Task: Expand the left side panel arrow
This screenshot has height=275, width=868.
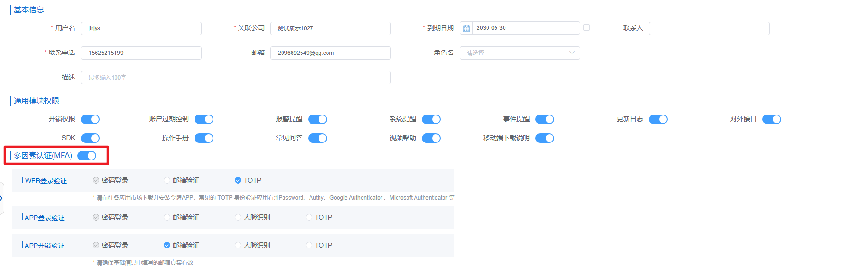Action: click(1, 198)
